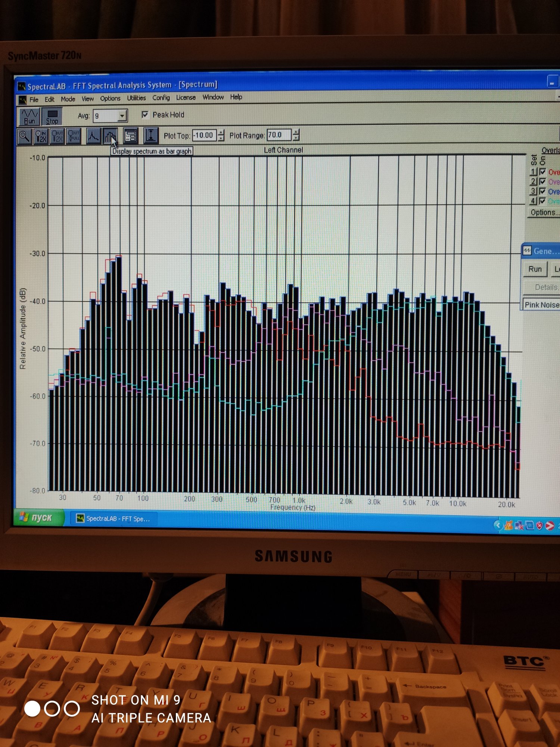The height and width of the screenshot is (747, 560).
Task: Click the SpectraLAB taskbar button
Action: coord(113,519)
